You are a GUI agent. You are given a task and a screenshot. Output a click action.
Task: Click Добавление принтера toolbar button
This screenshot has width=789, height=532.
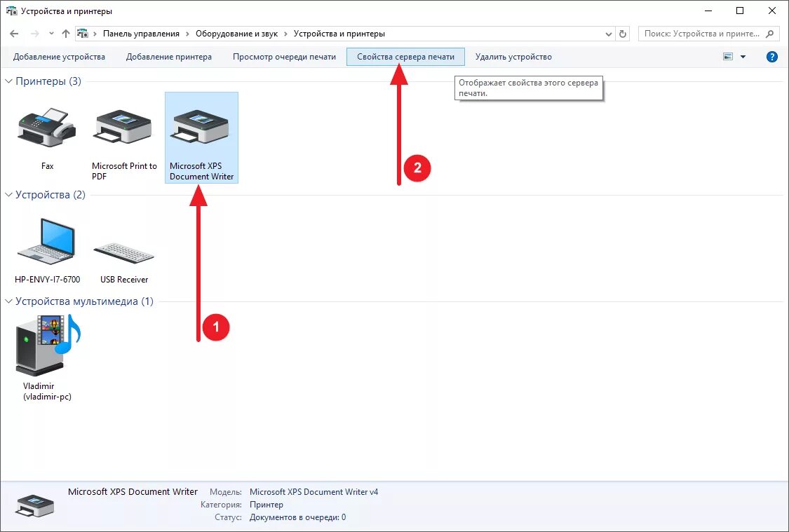(x=168, y=57)
